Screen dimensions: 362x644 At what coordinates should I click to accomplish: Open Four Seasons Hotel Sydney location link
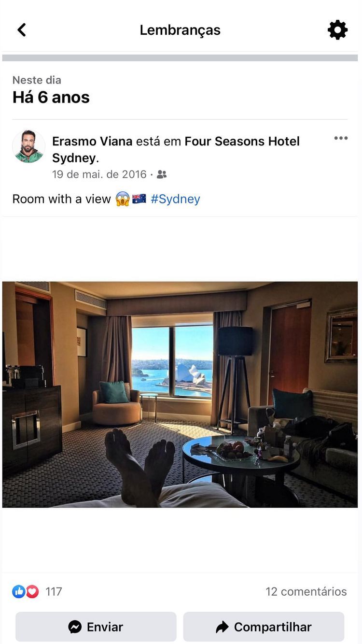tap(176, 149)
